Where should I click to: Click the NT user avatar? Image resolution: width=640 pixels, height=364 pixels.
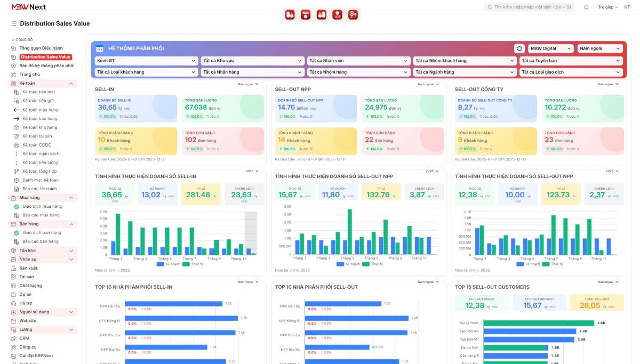click(626, 7)
